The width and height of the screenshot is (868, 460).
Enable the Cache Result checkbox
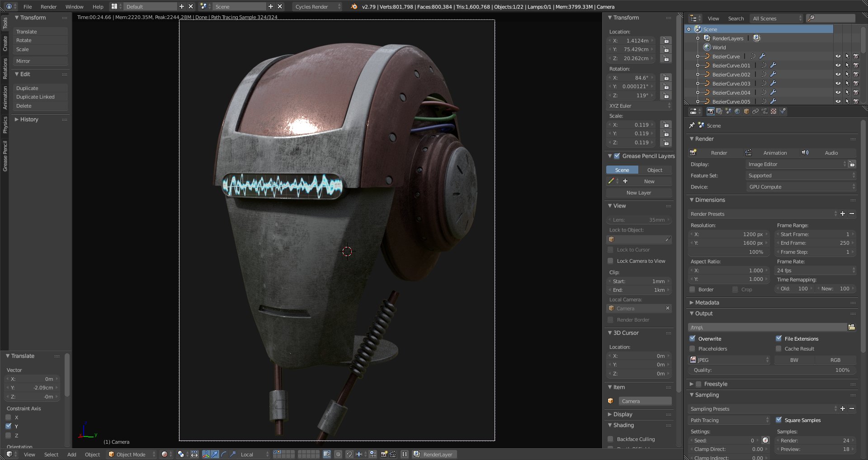778,349
